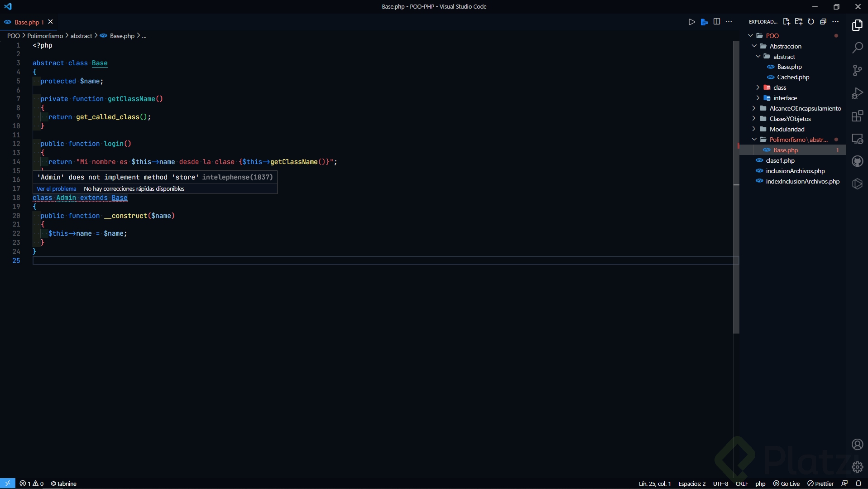Screen dimensions: 868x489
Task: Go to line via Lín. 25, col. 1
Action: pyautogui.click(x=655, y=484)
